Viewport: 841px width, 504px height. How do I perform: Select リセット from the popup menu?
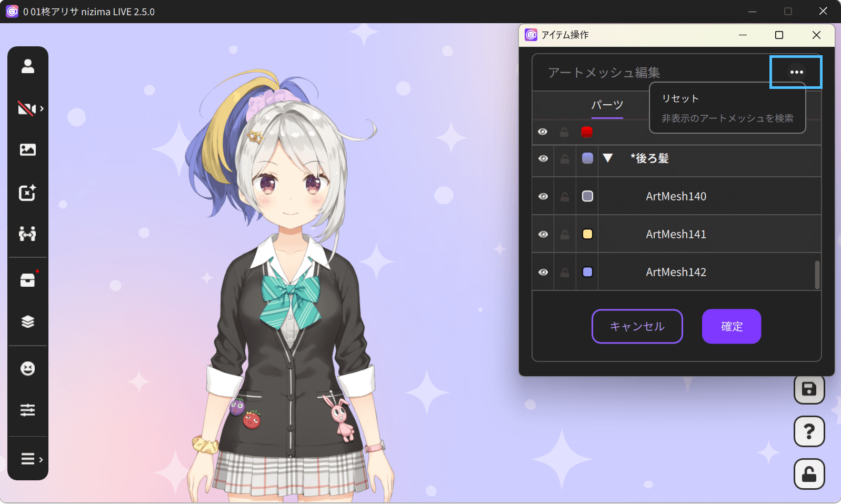pyautogui.click(x=680, y=98)
